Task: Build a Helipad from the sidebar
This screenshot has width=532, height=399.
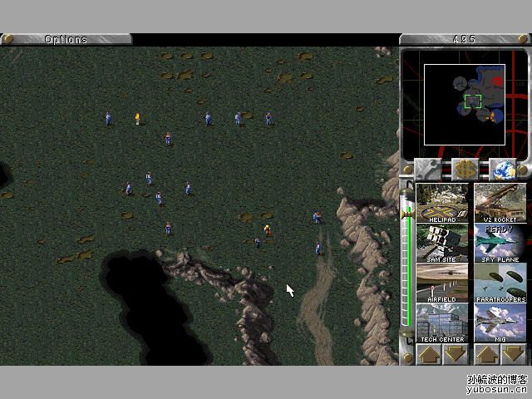Action: [442, 203]
